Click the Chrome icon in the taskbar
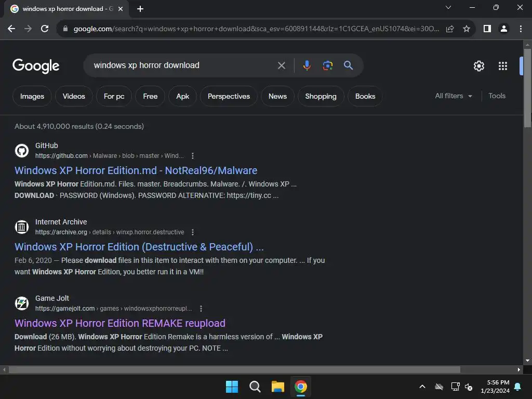Screen dimensions: 532x399 pyautogui.click(x=301, y=387)
